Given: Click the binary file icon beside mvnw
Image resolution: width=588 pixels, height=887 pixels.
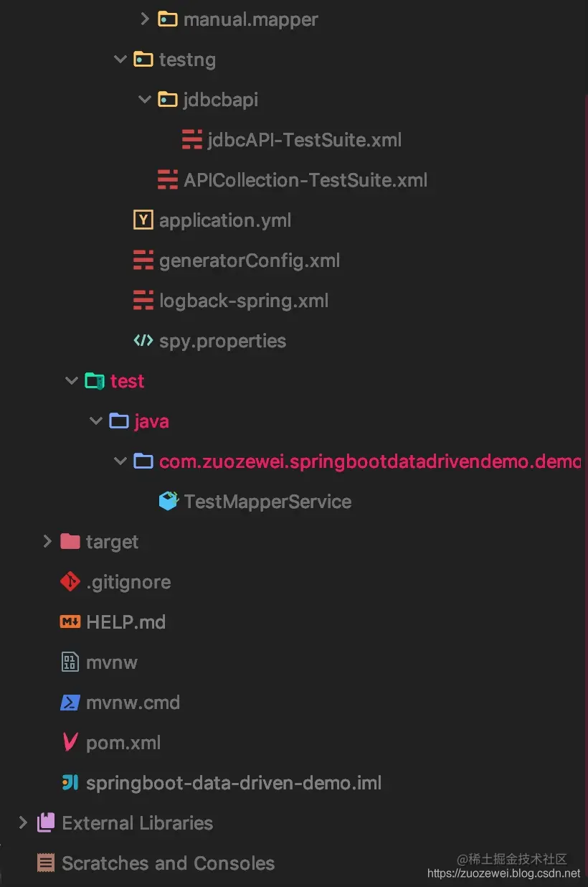Looking at the screenshot, I should pyautogui.click(x=70, y=662).
